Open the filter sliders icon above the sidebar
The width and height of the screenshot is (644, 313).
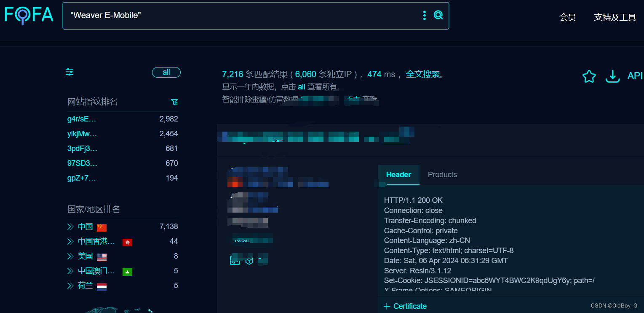69,72
